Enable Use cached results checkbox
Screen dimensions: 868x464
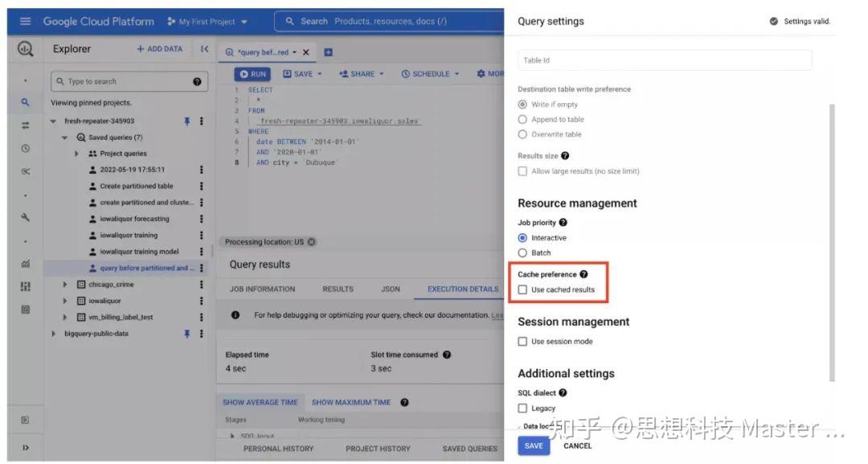522,289
